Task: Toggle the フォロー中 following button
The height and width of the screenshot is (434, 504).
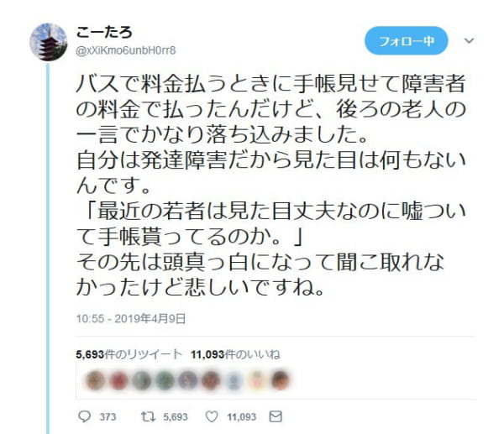Action: (x=406, y=41)
